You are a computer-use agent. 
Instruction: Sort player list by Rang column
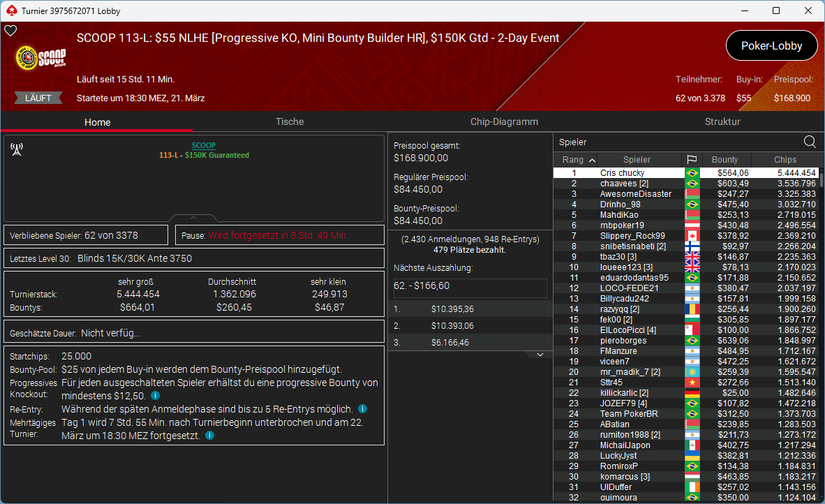click(576, 160)
